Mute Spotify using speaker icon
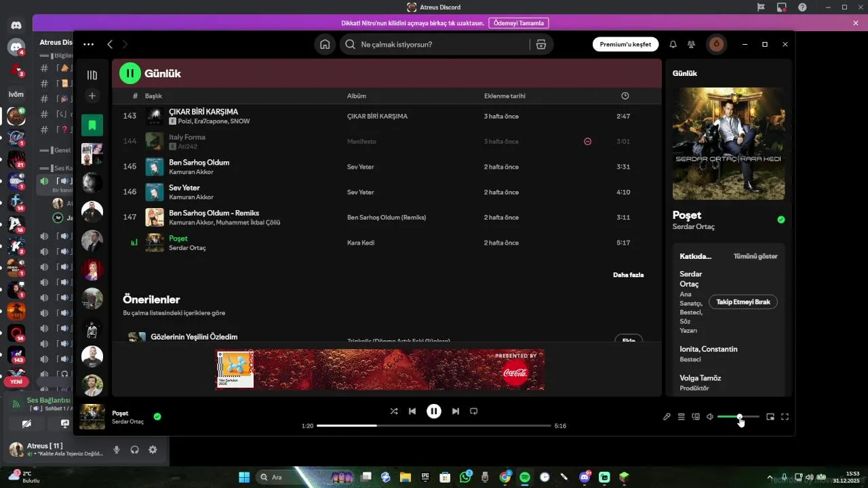The height and width of the screenshot is (488, 868). click(710, 417)
